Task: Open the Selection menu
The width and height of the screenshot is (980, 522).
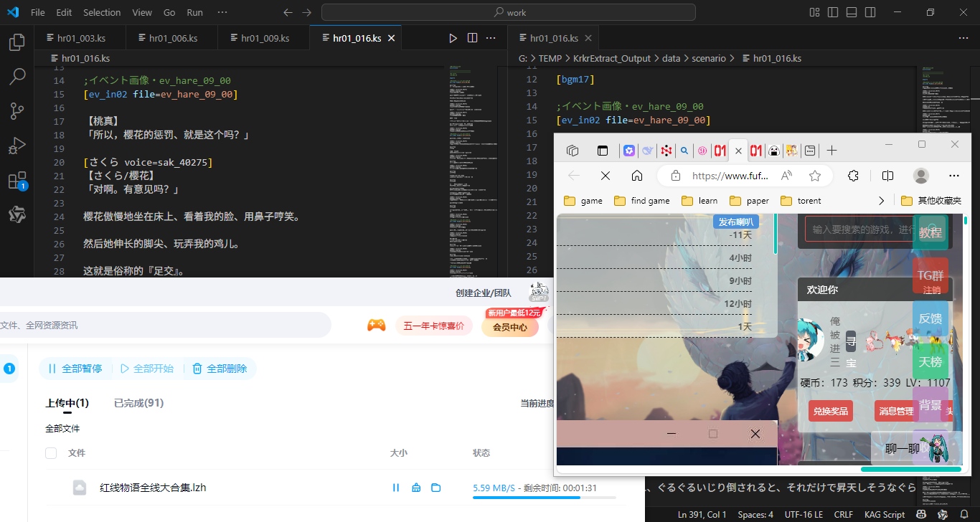Action: [x=102, y=12]
